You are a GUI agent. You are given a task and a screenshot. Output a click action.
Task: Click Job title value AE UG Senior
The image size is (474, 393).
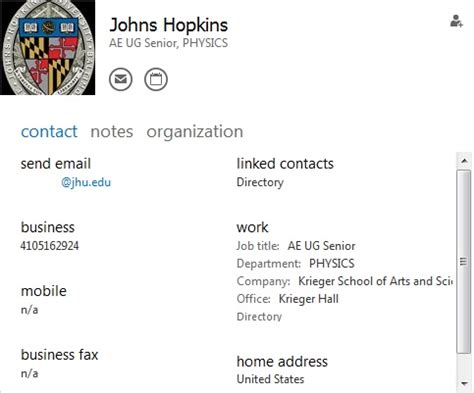pos(321,246)
